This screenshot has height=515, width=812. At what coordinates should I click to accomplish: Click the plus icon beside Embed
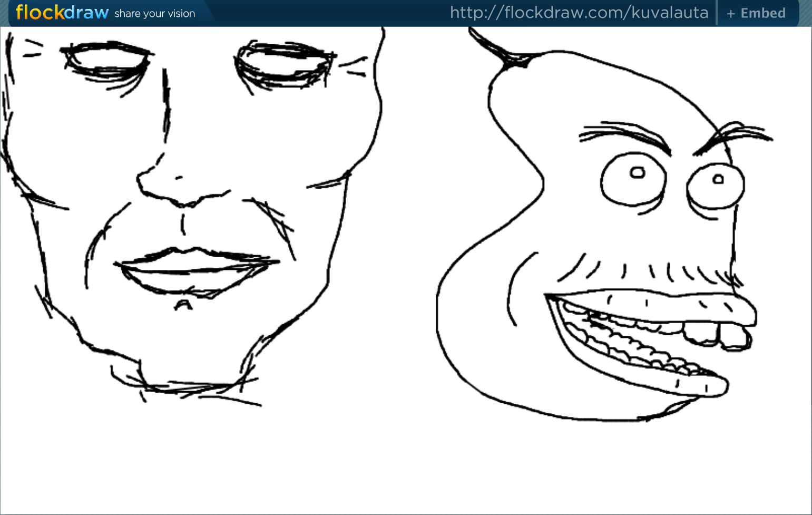[x=730, y=14]
